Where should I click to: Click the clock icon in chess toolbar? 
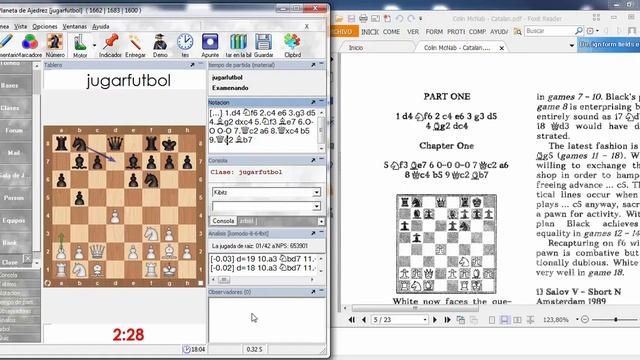[185, 42]
